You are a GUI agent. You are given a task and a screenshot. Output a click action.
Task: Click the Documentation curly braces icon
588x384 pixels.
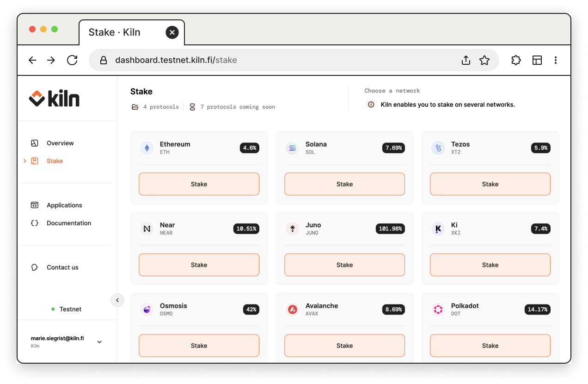[34, 223]
